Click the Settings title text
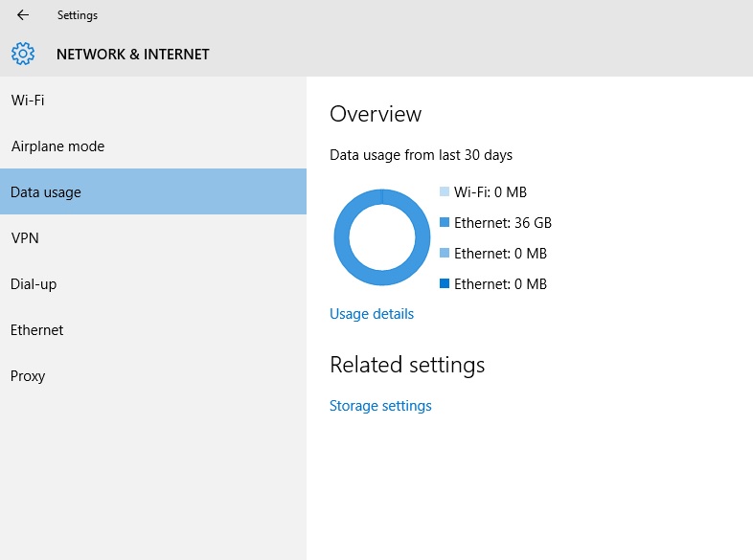 pos(78,15)
